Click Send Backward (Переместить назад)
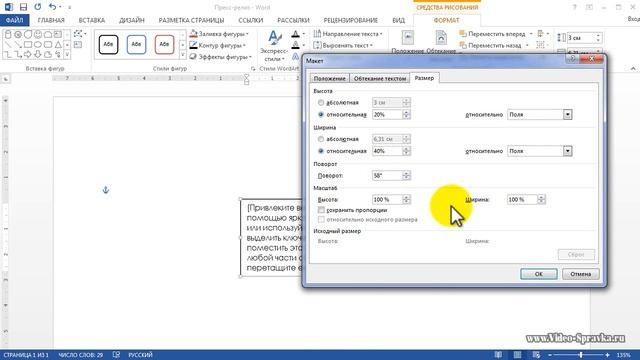This screenshot has height=360, width=640. coord(490,45)
